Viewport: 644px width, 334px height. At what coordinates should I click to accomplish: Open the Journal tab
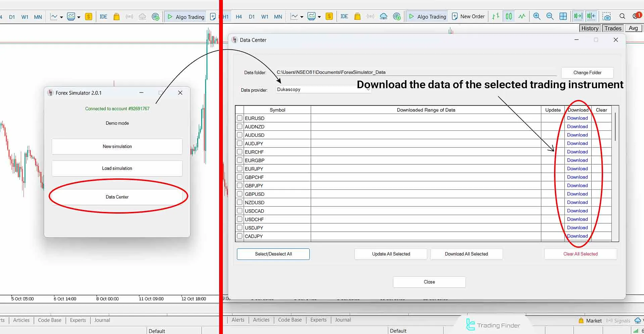point(343,320)
